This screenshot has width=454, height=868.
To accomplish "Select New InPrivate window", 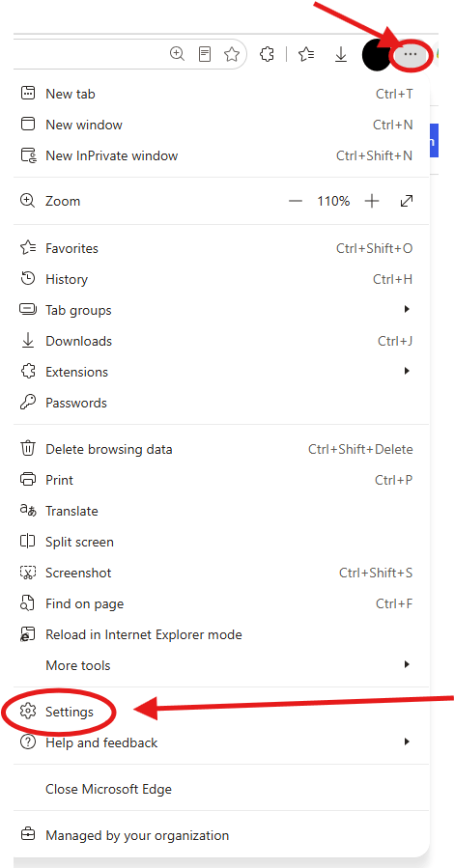I will coord(221,155).
